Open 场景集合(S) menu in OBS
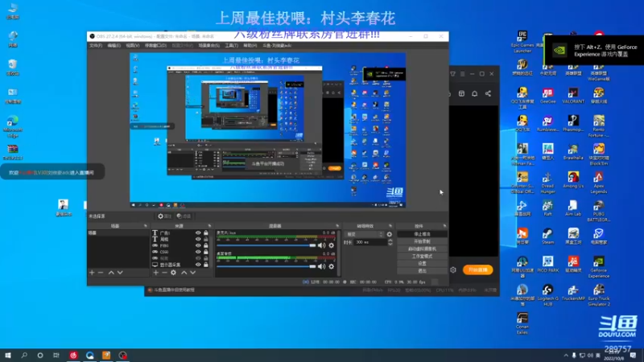The image size is (644, 362). pyautogui.click(x=209, y=46)
